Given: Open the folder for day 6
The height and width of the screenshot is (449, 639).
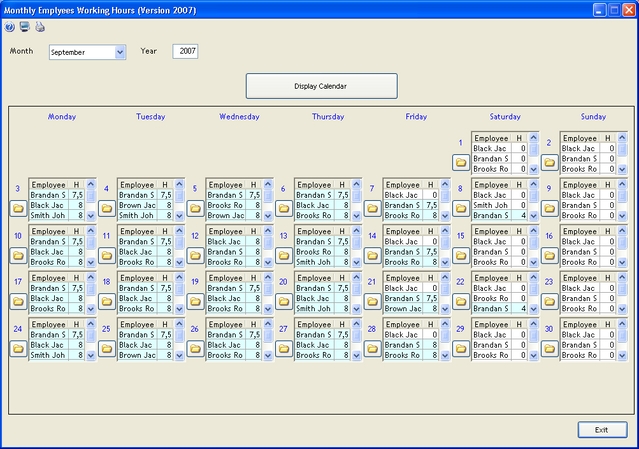Looking at the screenshot, I should click(x=284, y=209).
